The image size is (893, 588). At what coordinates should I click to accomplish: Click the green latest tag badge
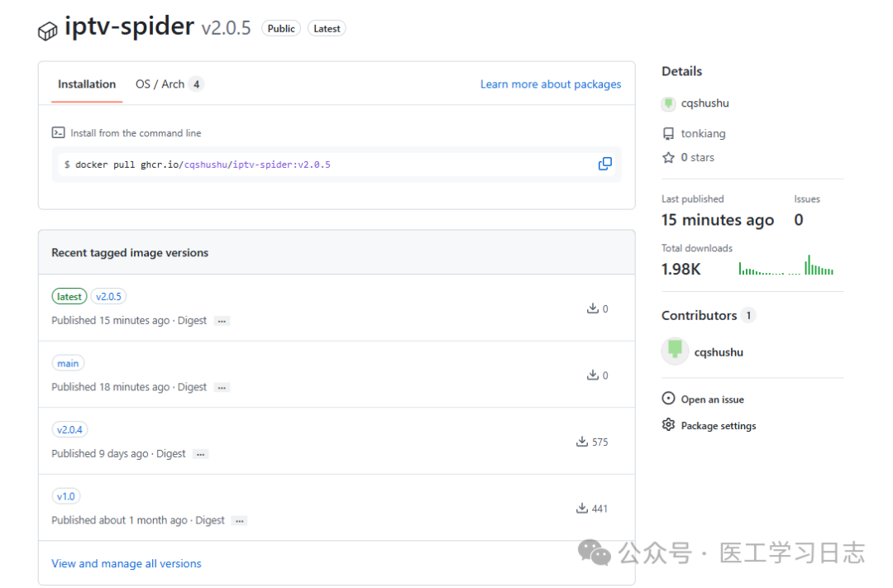69,297
